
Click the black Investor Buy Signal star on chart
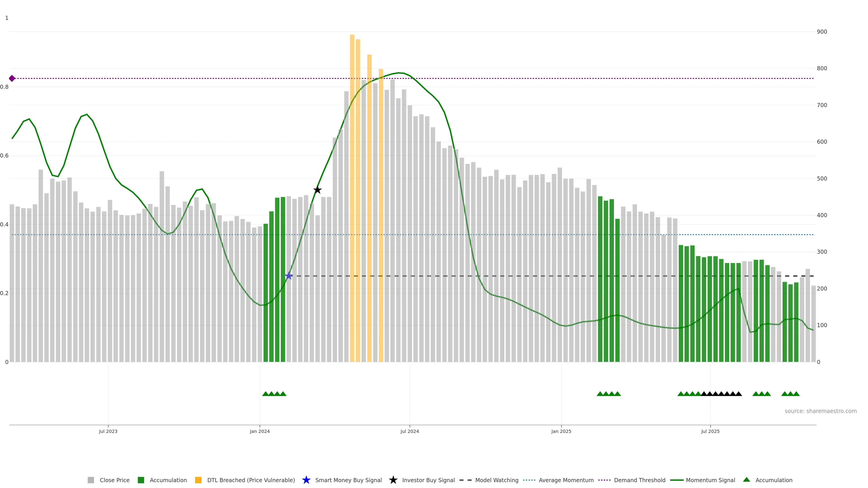(x=317, y=190)
